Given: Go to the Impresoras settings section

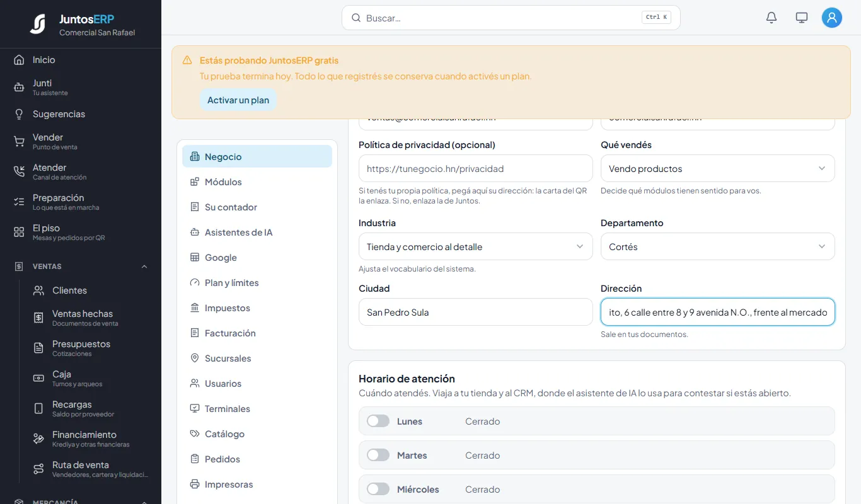Looking at the screenshot, I should coord(257,484).
